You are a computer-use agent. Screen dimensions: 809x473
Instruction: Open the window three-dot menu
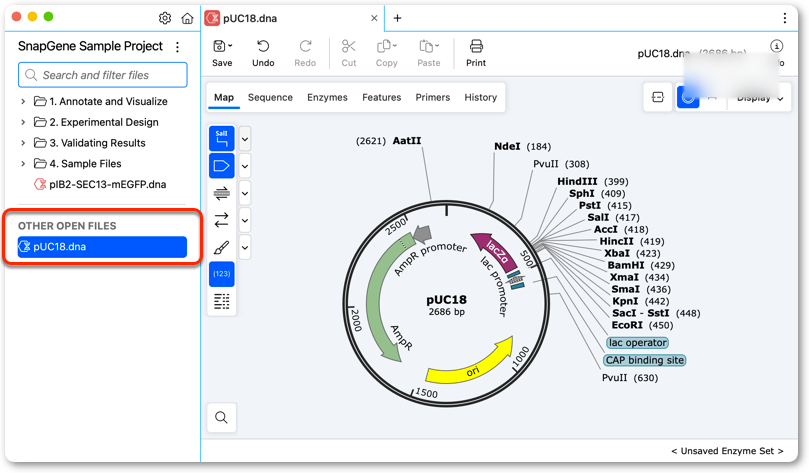coord(785,18)
